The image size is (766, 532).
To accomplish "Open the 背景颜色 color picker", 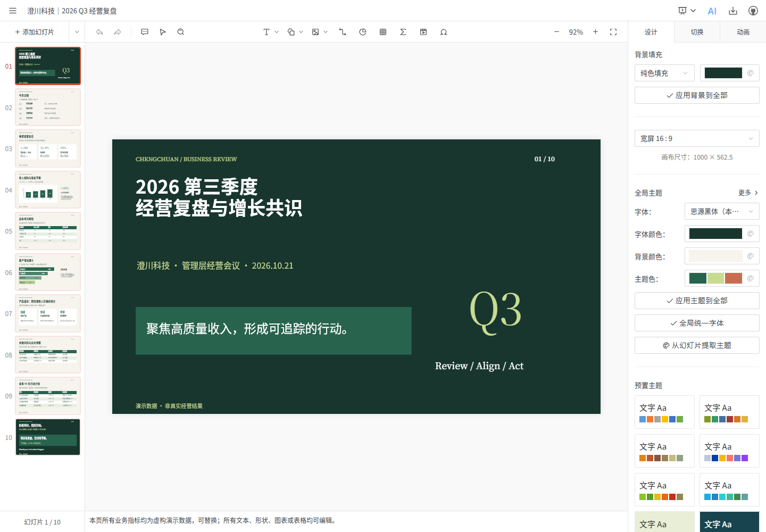I will (x=722, y=256).
